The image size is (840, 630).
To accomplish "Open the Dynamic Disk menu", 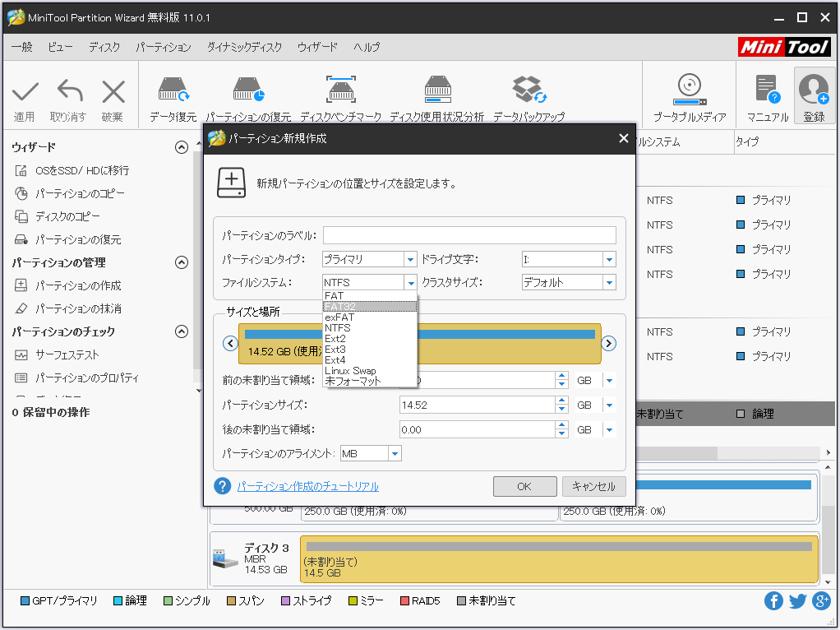I will (x=244, y=47).
